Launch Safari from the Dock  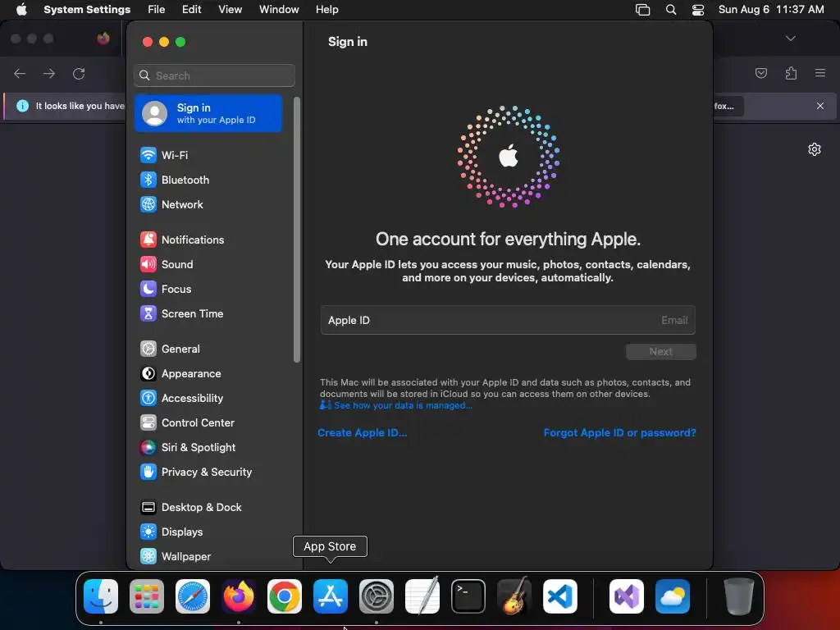point(193,596)
